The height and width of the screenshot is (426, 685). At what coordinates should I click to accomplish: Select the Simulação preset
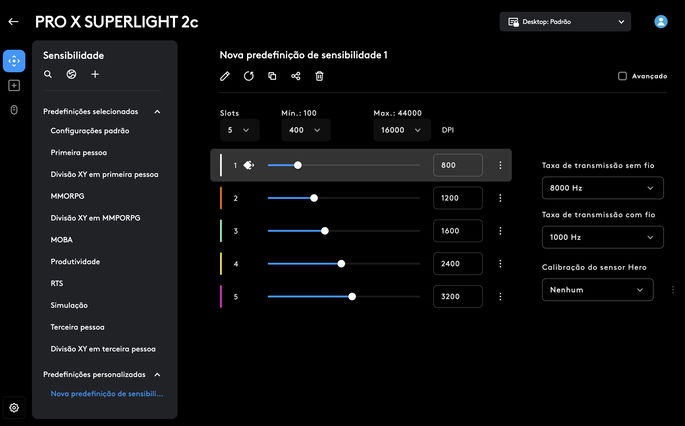69,305
